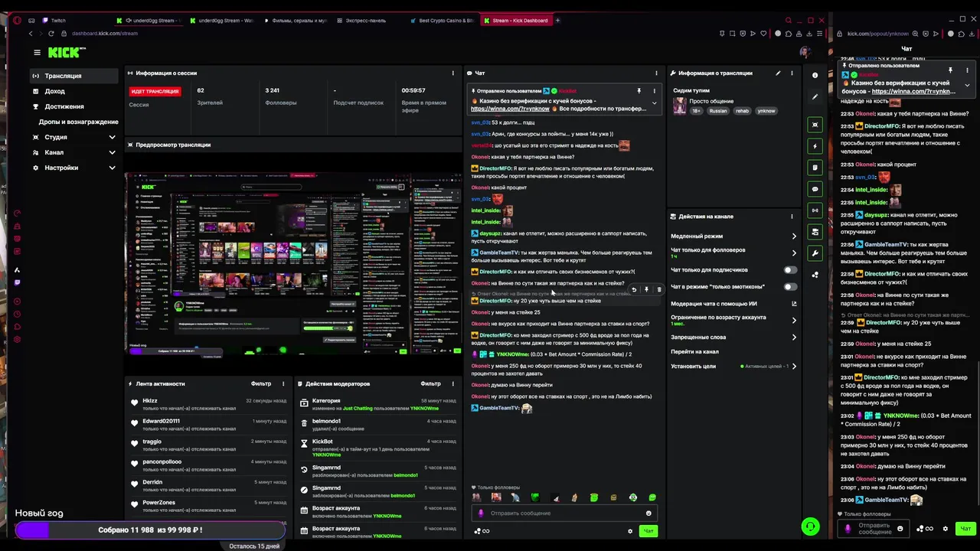Image resolution: width=980 pixels, height=551 pixels.
Task: Open Ограничение по возрасту аккаунта options
Action: click(x=733, y=320)
